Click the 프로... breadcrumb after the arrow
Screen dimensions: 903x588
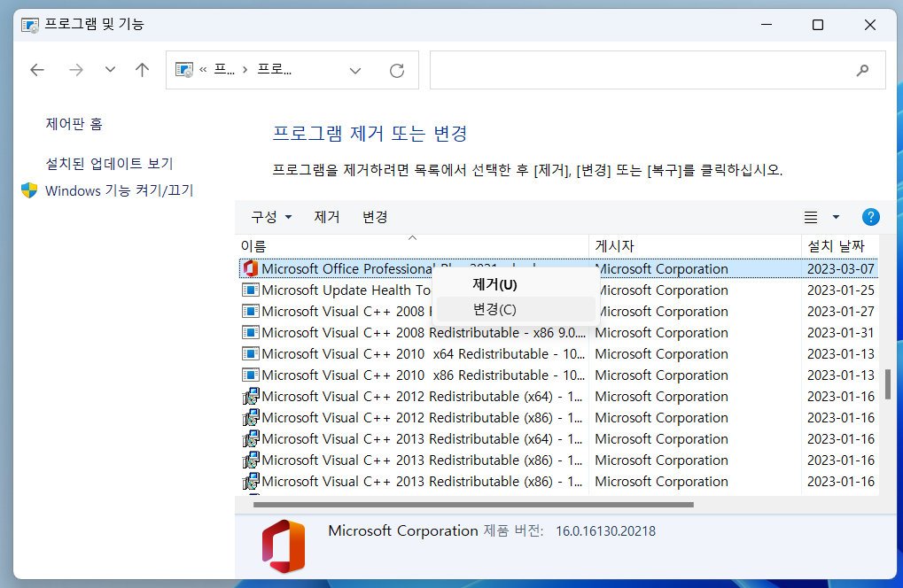point(274,70)
